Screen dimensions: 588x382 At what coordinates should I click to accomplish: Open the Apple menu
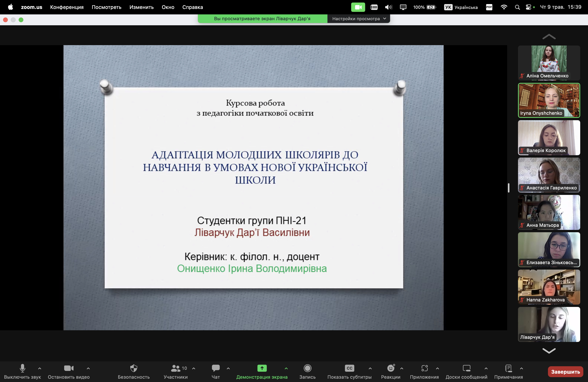pyautogui.click(x=10, y=7)
